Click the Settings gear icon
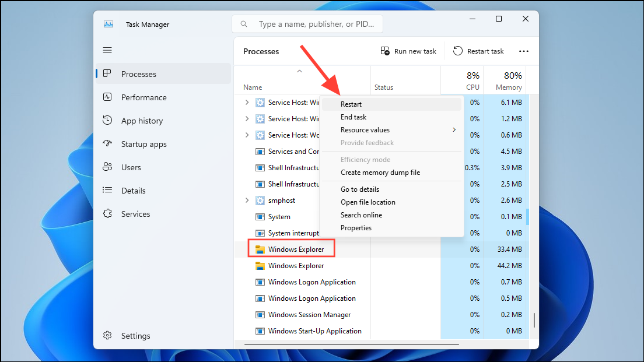The image size is (644, 362). pyautogui.click(x=107, y=335)
